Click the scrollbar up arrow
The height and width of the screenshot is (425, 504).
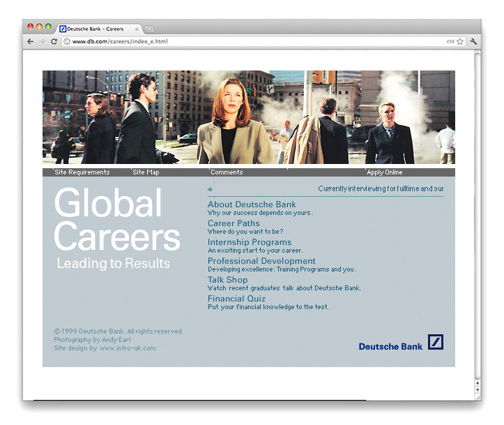pos(478,383)
